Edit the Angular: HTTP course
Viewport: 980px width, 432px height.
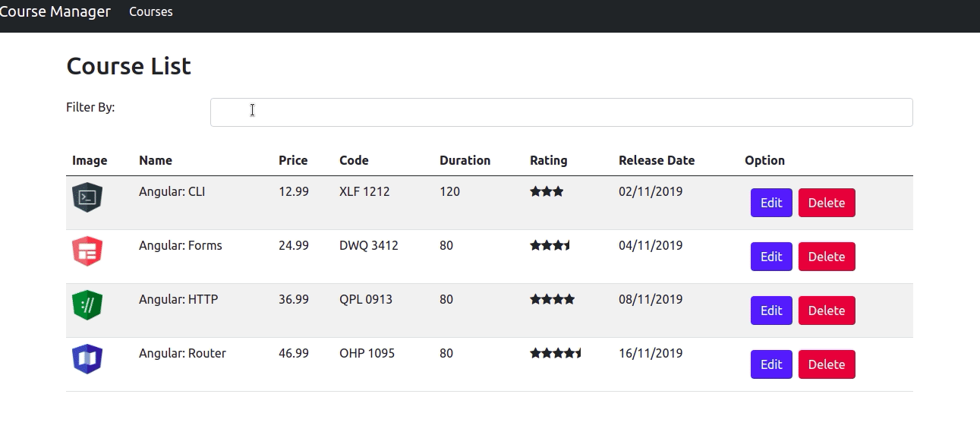click(771, 311)
